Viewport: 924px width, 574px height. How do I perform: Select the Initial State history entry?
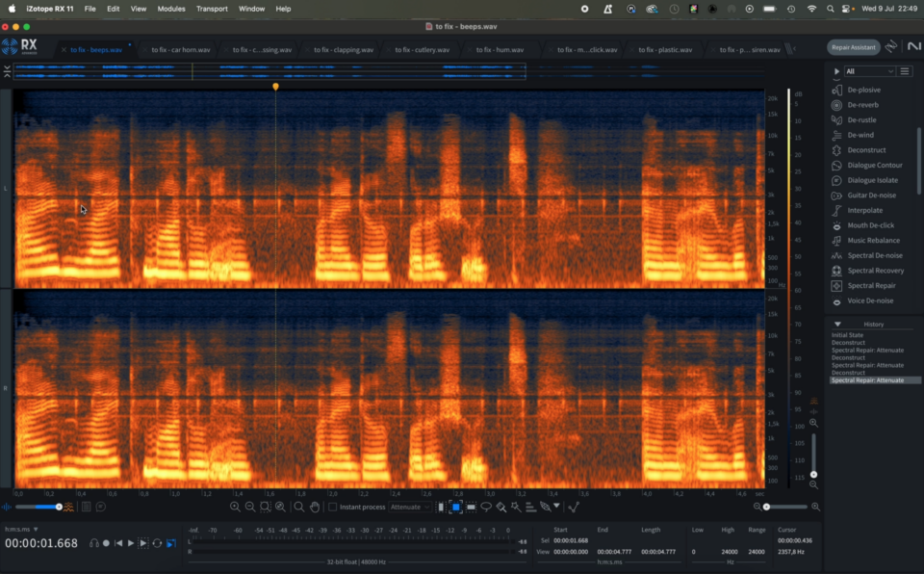coord(848,335)
